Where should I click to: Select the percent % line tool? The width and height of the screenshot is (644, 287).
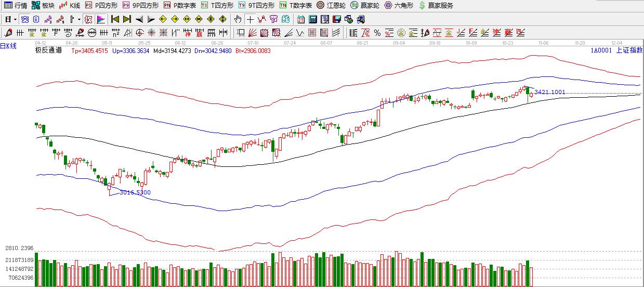point(377,33)
